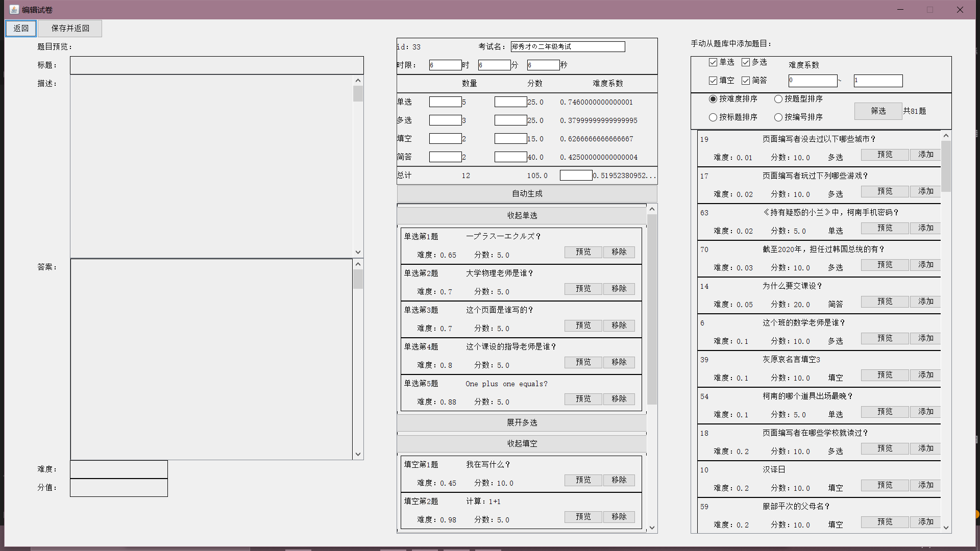Click the 自动生成 button
The height and width of the screenshot is (551, 980).
527,194
